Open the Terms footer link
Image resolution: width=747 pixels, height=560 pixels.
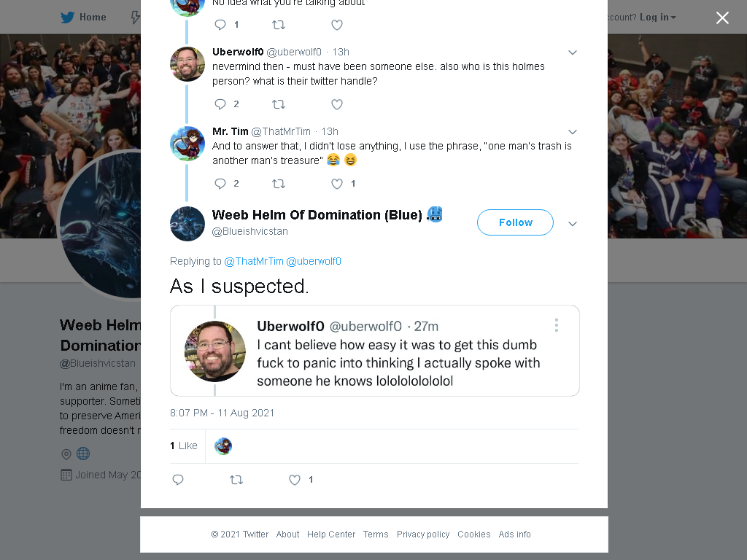pos(376,534)
